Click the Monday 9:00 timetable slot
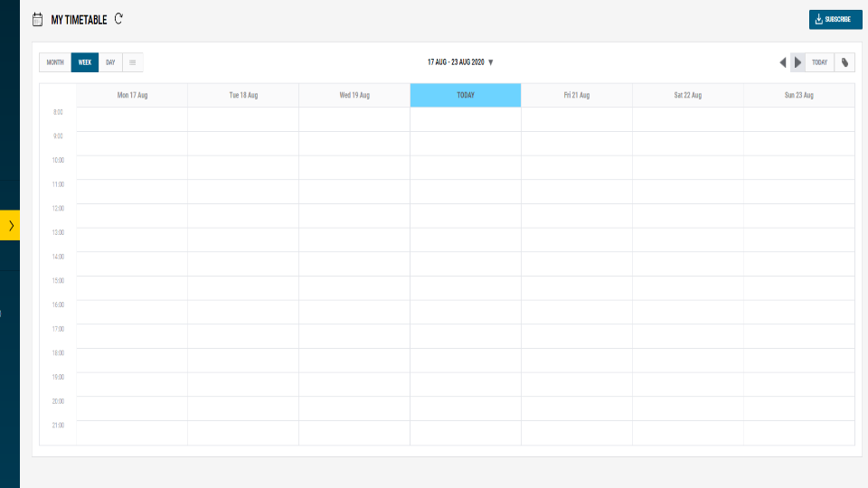The width and height of the screenshot is (868, 488). coord(132,144)
